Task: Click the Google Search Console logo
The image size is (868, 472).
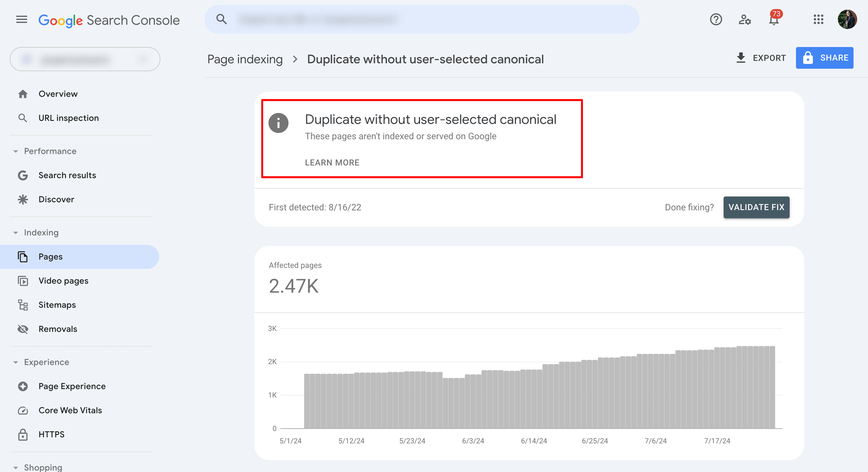Action: coord(109,20)
